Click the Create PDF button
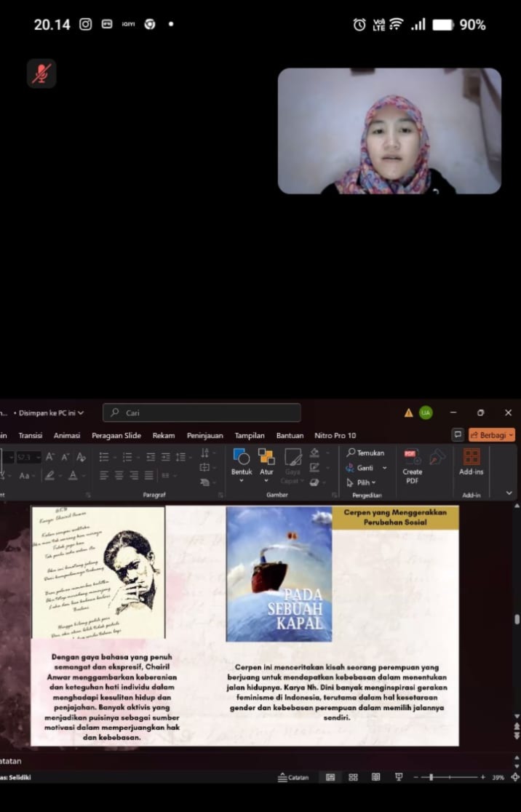 coord(413,466)
